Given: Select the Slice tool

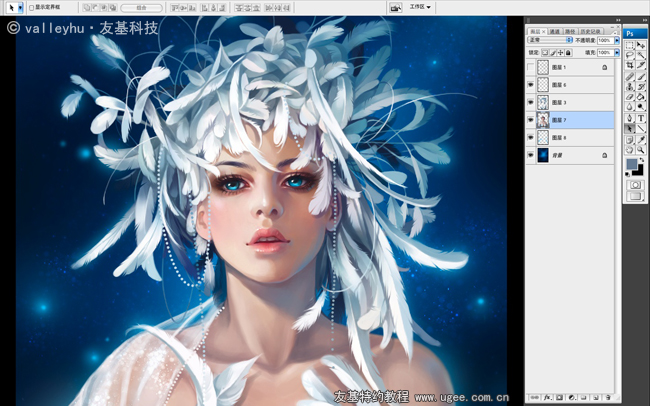Looking at the screenshot, I should [641, 66].
